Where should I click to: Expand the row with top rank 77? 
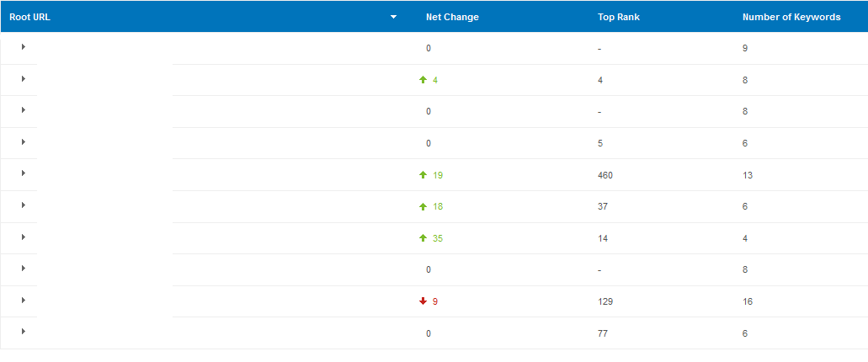tap(24, 331)
